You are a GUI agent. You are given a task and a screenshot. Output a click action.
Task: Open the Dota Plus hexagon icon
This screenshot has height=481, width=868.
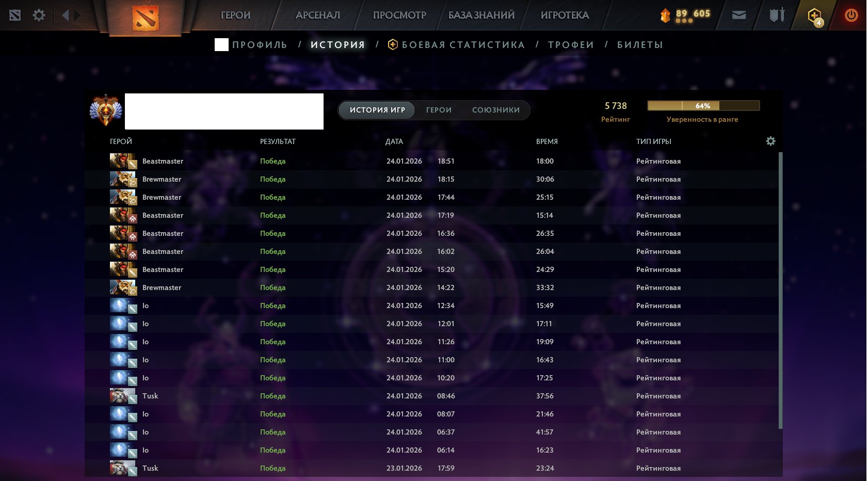(814, 16)
